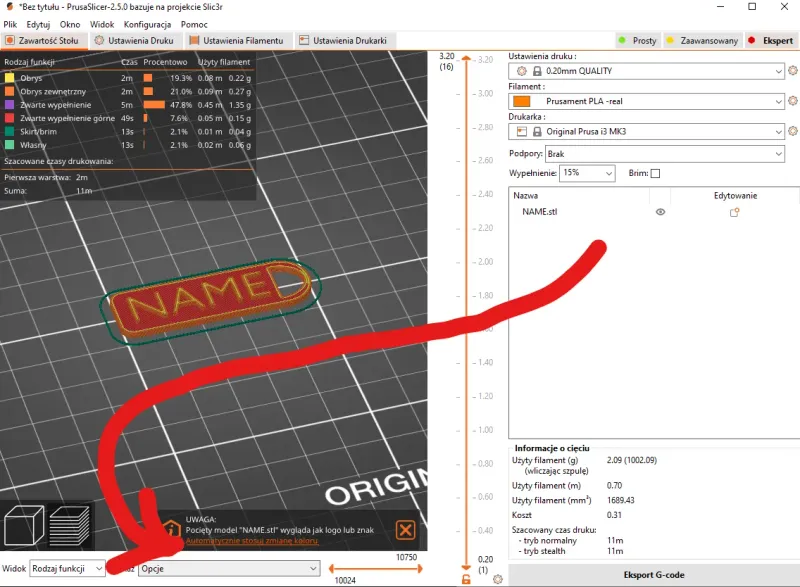Image resolution: width=800 pixels, height=587 pixels.
Task: Click the Edytowanie column header
Action: click(735, 195)
